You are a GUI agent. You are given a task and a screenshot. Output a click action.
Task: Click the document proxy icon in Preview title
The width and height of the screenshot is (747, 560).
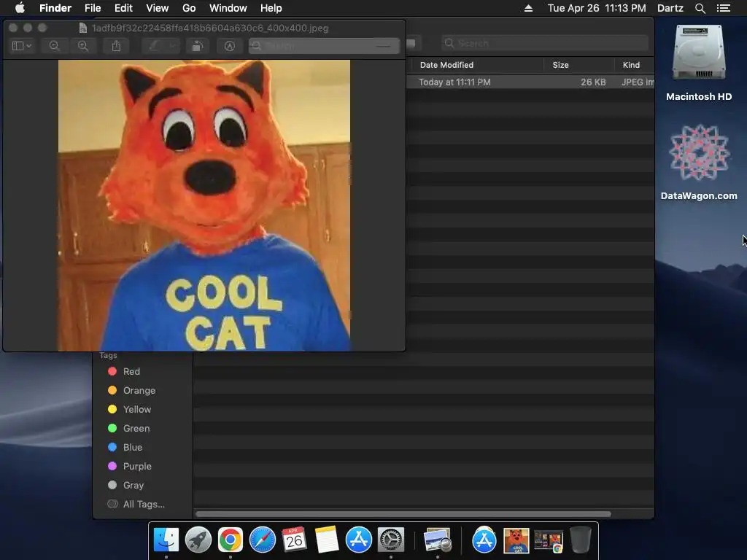click(83, 28)
